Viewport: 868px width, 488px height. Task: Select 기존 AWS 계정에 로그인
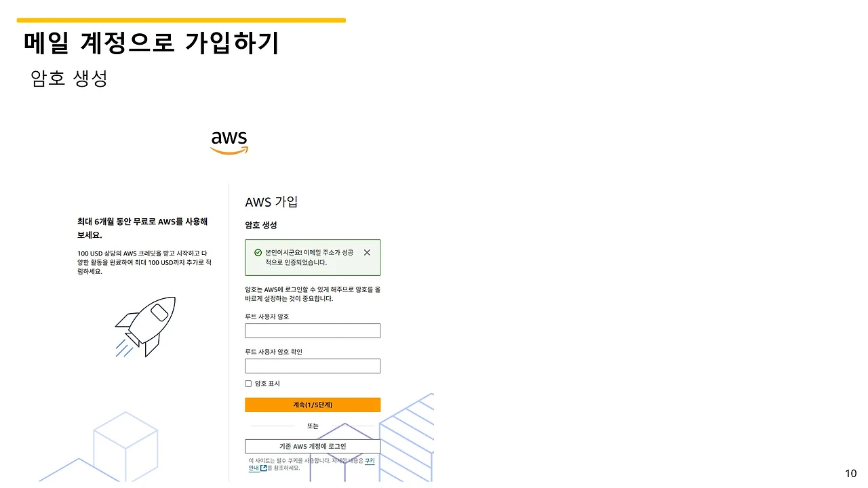(x=313, y=445)
